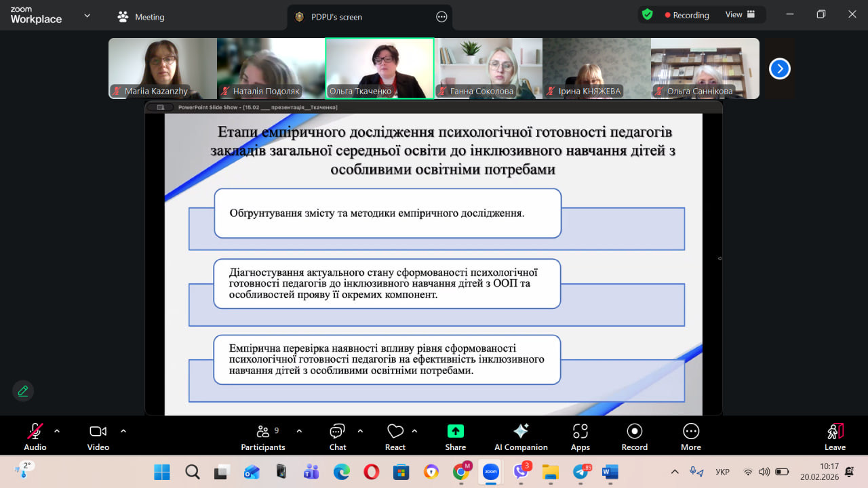Open Microsoft Store from the taskbar
Image resolution: width=868 pixels, height=488 pixels.
[x=401, y=472]
